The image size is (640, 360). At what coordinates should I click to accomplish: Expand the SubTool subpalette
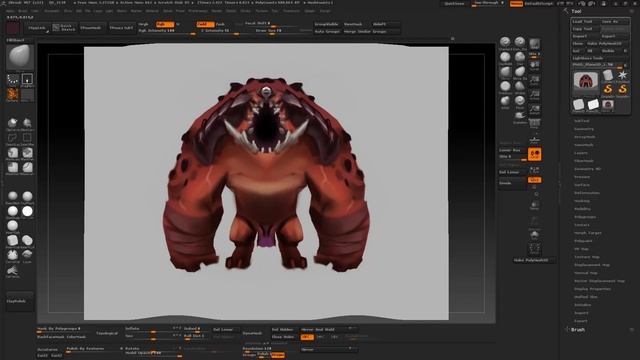[582, 121]
